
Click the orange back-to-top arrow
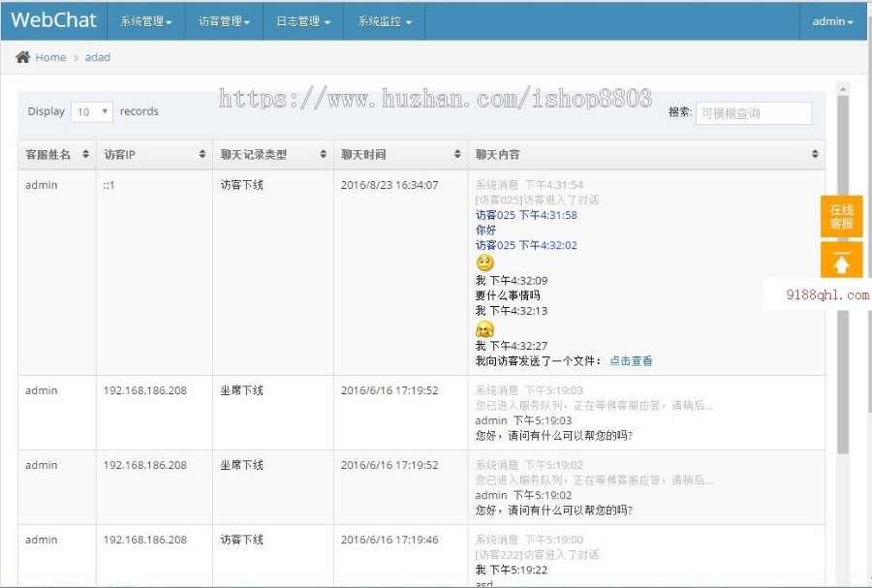pos(841,260)
